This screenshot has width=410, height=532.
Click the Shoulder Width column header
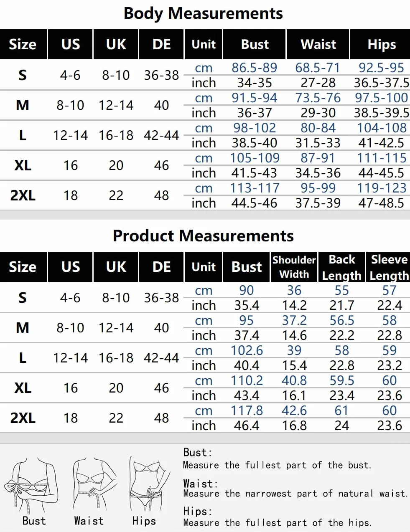(x=294, y=267)
